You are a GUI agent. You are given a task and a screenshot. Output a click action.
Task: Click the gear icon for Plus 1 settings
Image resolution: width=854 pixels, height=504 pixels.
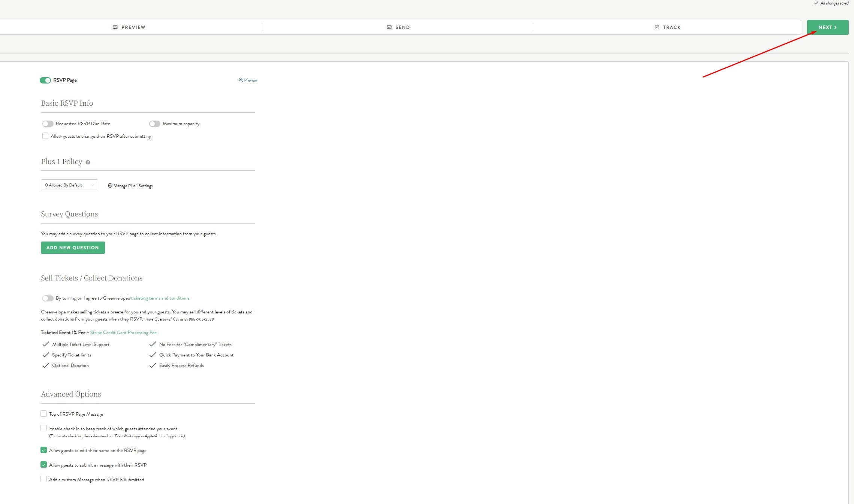coord(110,185)
